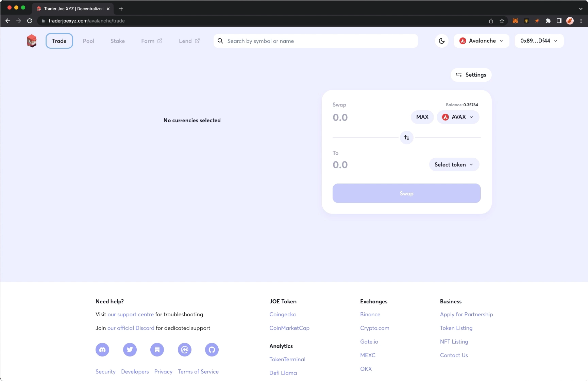Click the large Swap button
This screenshot has width=588, height=381.
[x=407, y=193]
